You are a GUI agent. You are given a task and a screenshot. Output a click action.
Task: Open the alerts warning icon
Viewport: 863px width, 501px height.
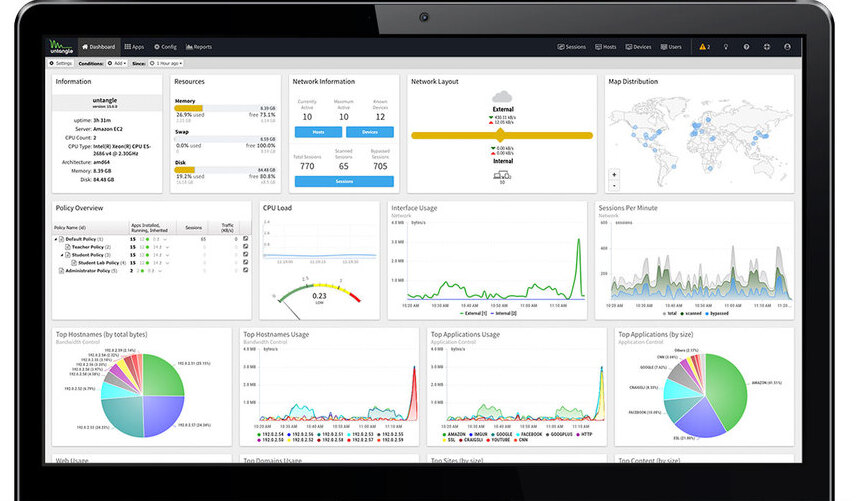pos(704,47)
